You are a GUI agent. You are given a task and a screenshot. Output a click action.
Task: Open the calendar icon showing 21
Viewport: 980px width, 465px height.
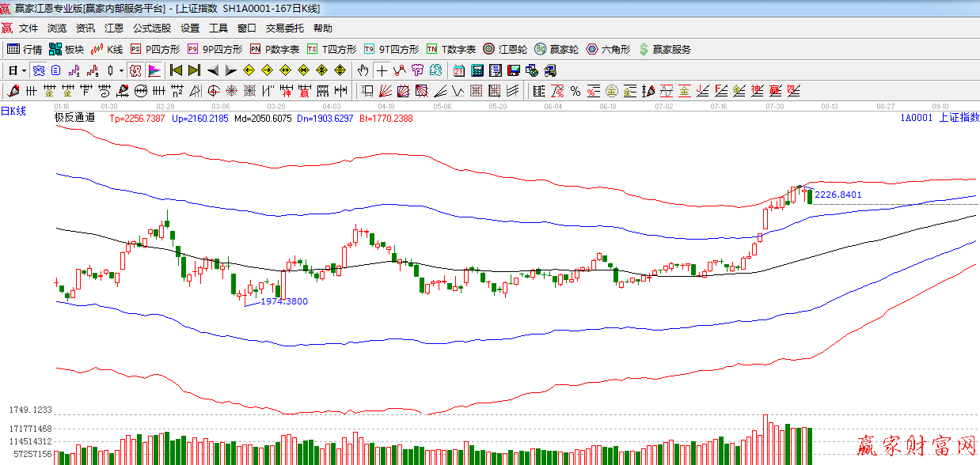coord(459,70)
